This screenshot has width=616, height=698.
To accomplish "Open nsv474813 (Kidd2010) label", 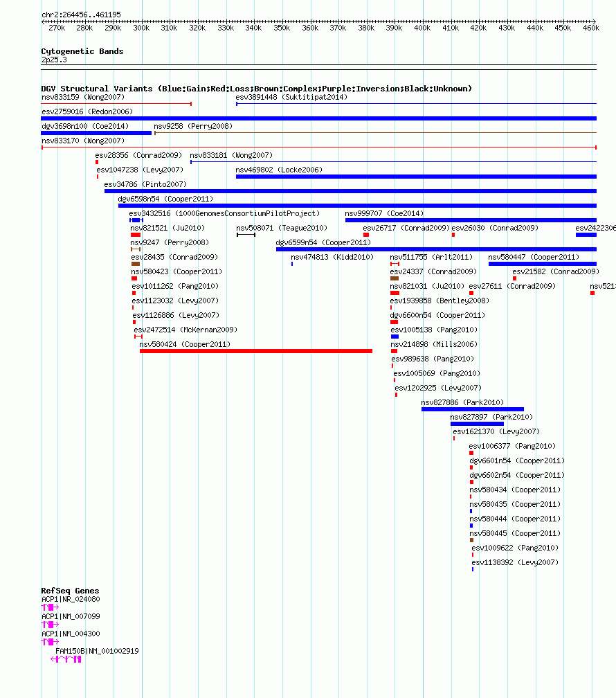I will (332, 257).
